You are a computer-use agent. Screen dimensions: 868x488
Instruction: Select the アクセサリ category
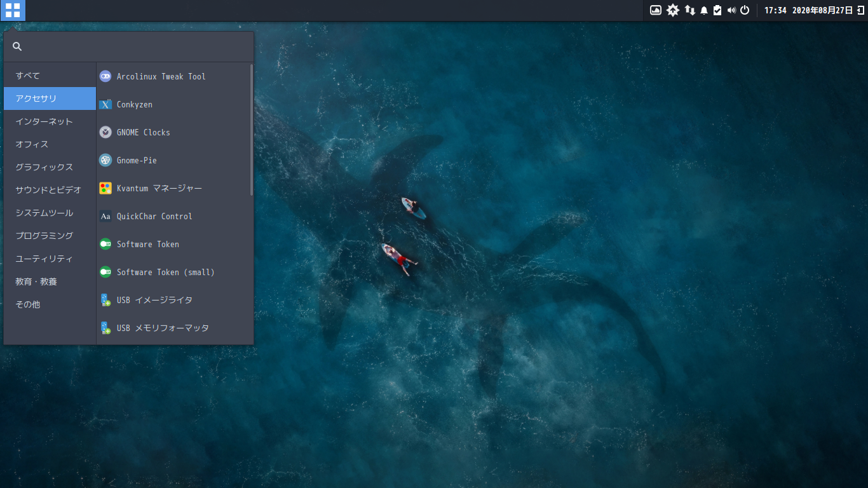tap(50, 98)
